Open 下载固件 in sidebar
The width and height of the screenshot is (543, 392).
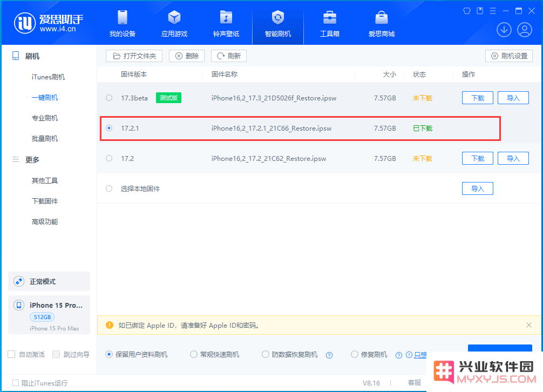(45, 201)
